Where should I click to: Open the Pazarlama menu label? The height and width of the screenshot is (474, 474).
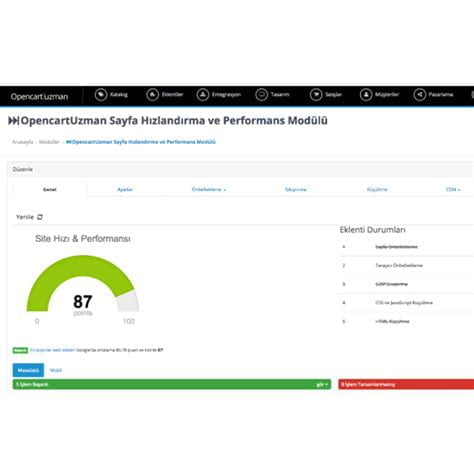point(441,95)
